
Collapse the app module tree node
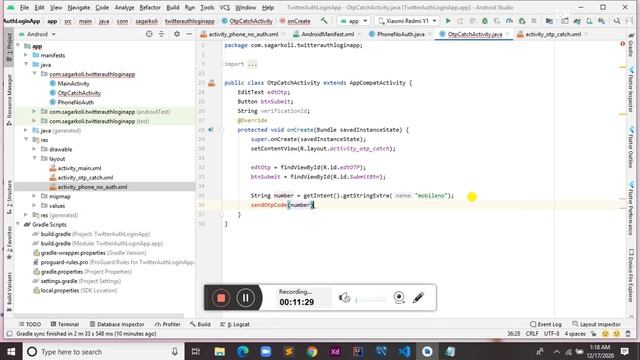18,46
